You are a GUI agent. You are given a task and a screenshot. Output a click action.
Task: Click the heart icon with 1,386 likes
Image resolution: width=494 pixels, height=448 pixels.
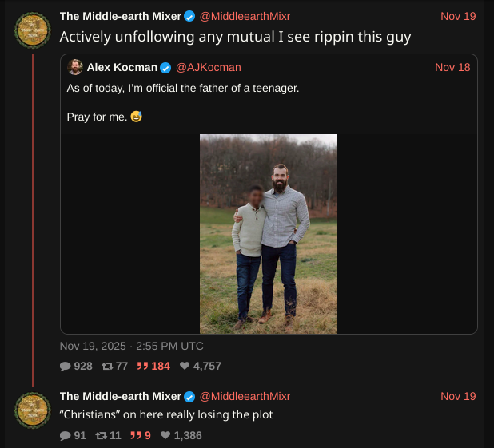165,436
